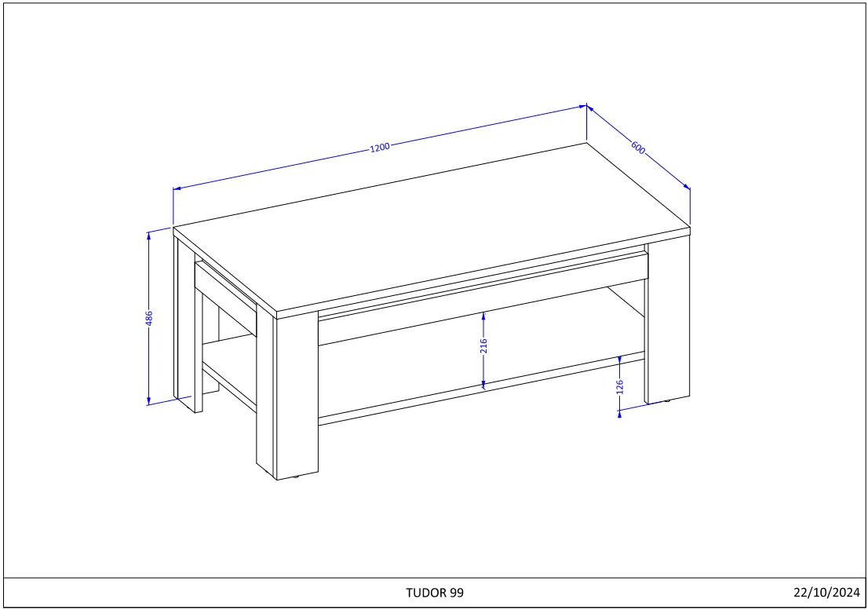Image resolution: width=868 pixels, height=610 pixels.
Task: Click the drawer front panel under tabletop
Action: 483,299
